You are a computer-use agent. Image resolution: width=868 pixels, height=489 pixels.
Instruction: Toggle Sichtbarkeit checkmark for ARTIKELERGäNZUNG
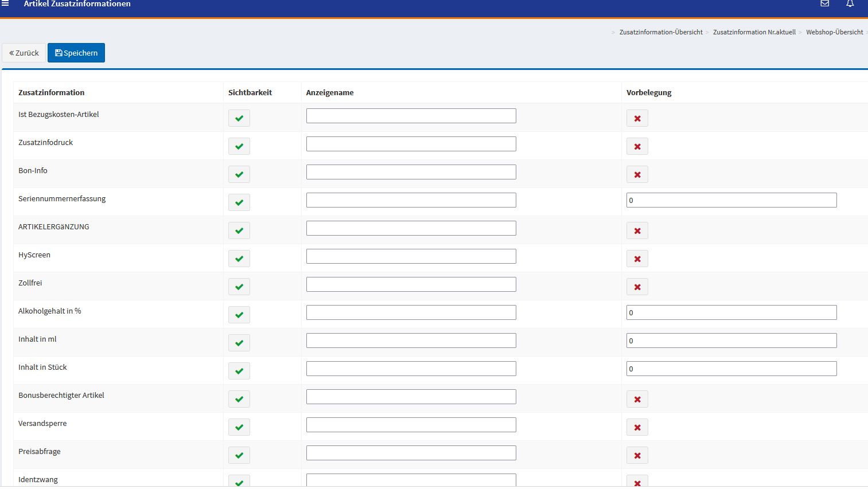(x=239, y=231)
